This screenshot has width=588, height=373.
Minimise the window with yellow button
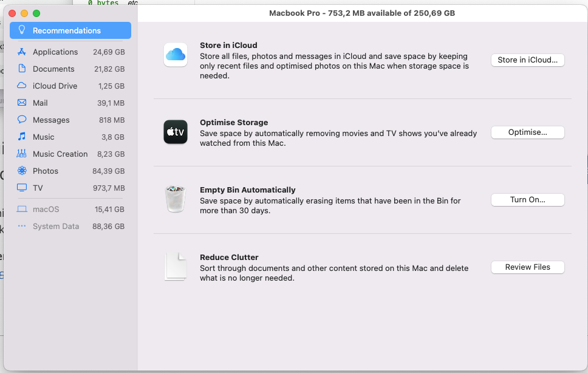tap(24, 13)
